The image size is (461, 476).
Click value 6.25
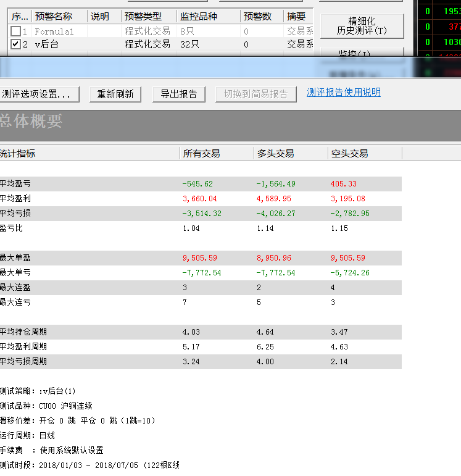(265, 347)
